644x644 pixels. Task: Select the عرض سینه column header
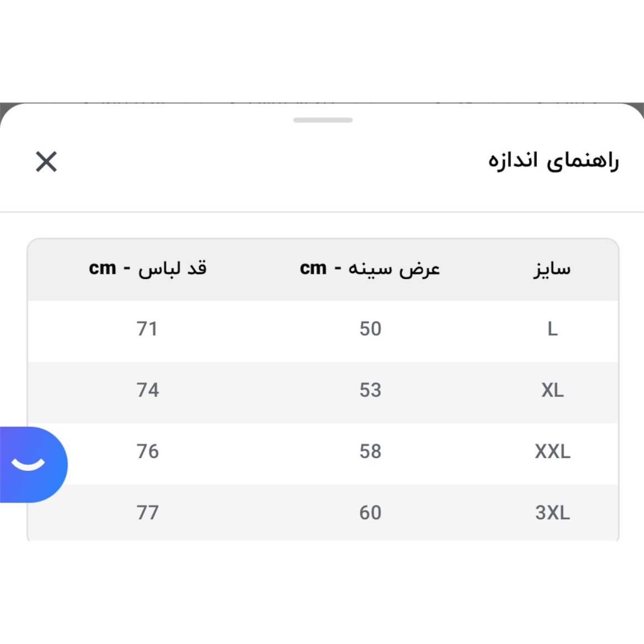(x=370, y=269)
